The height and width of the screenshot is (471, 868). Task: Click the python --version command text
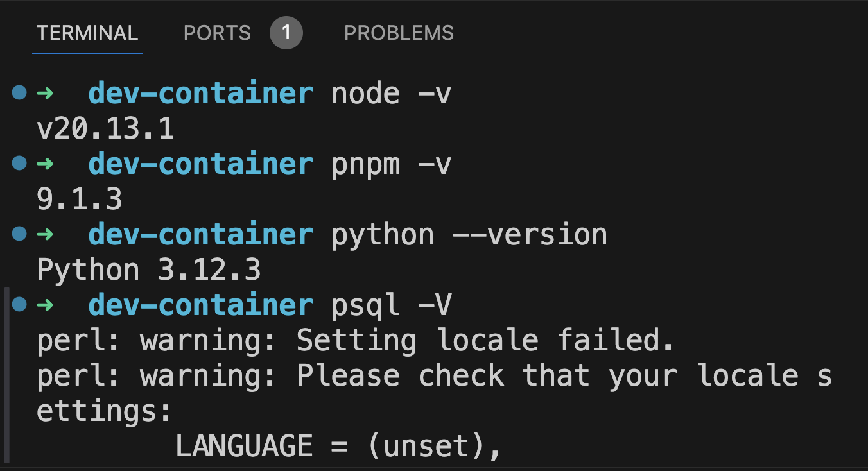[x=469, y=234]
